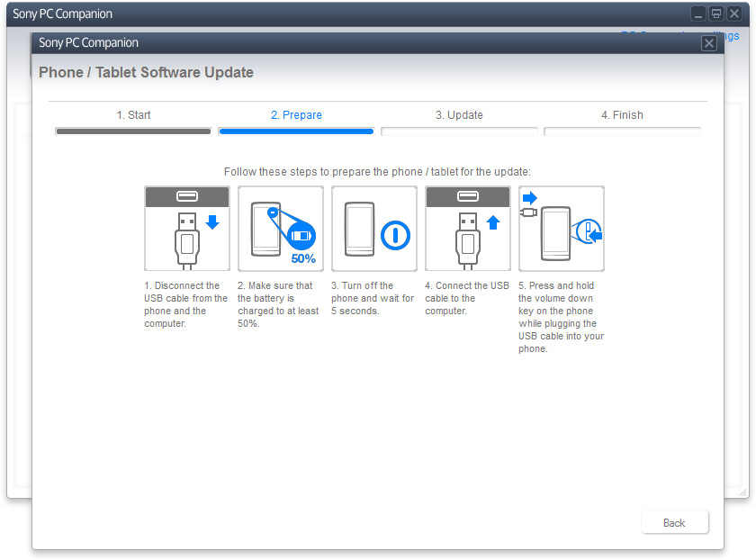Click the 'Turn off the phone' instruction text
The height and width of the screenshot is (560, 756).
[373, 298]
